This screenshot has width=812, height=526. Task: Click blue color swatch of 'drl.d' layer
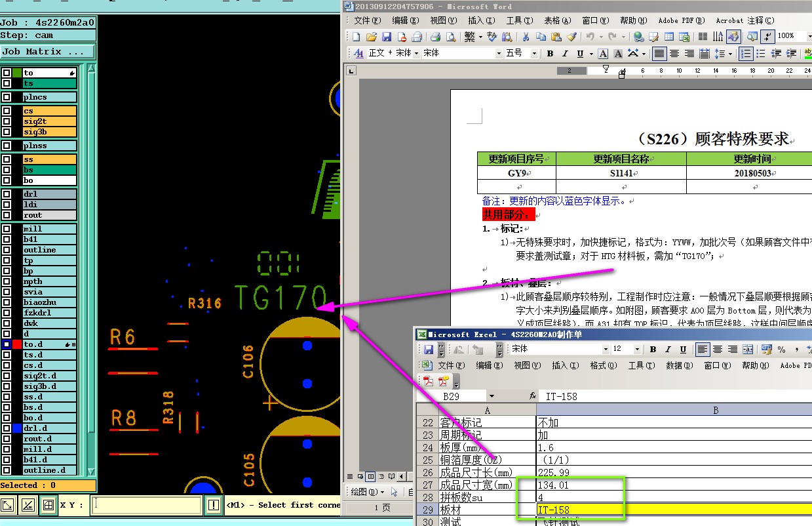pyautogui.click(x=17, y=428)
